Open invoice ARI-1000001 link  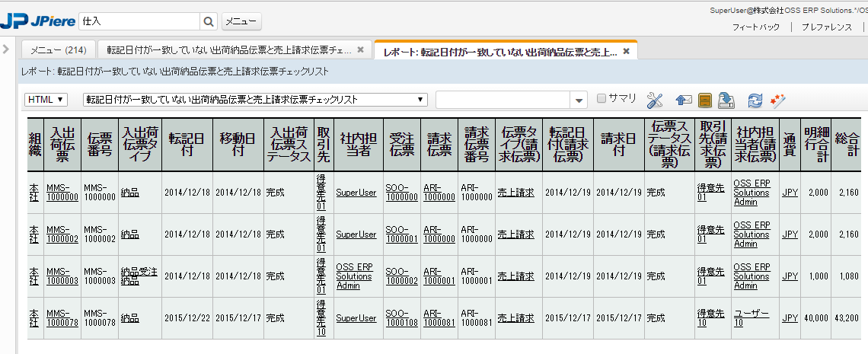(x=439, y=276)
